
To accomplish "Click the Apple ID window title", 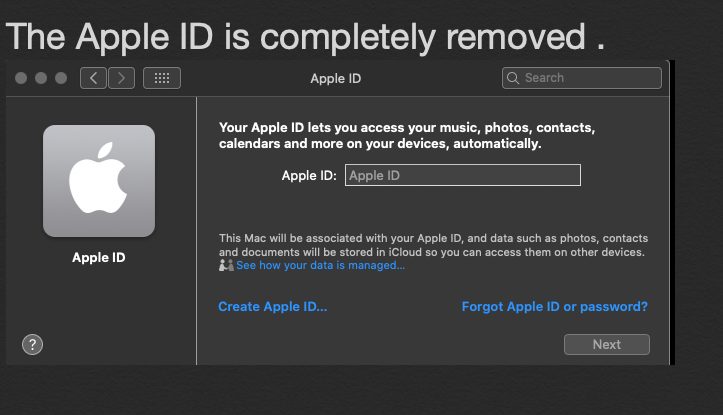I will pyautogui.click(x=336, y=78).
